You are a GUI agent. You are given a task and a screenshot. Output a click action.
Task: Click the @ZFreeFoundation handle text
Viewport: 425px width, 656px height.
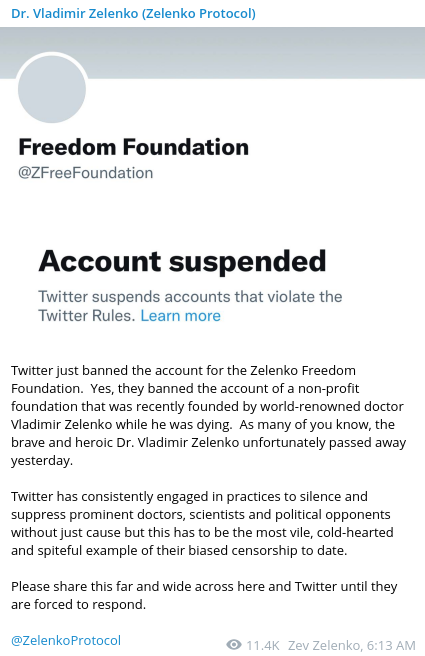pos(85,173)
